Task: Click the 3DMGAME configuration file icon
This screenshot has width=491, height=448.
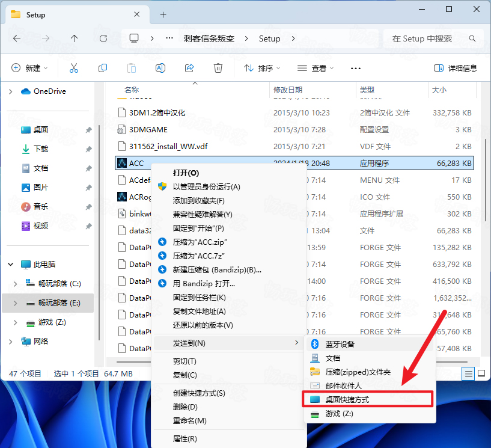Action: [121, 130]
